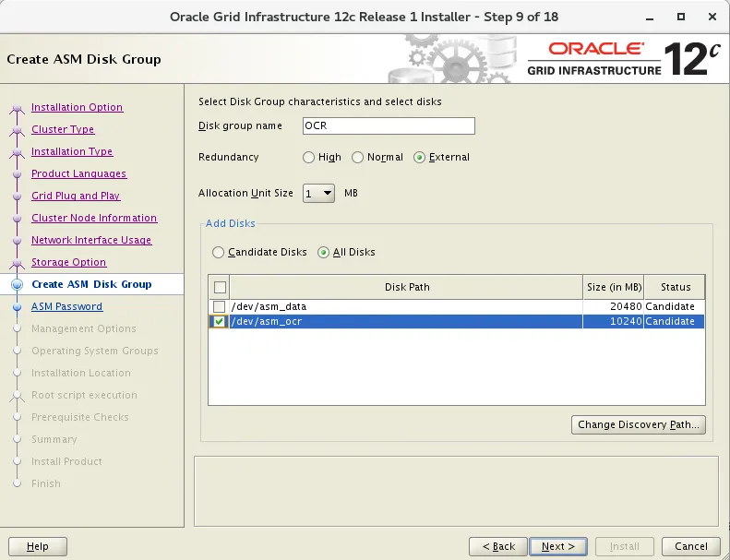
Task: Sort by Size (in MB) column header
Action: point(614,287)
